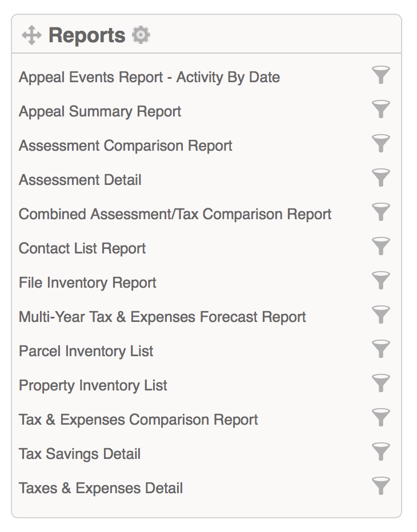Filter the Appeal Events Report - Activity By Date
Screen dimensions: 417x532
[380, 75]
